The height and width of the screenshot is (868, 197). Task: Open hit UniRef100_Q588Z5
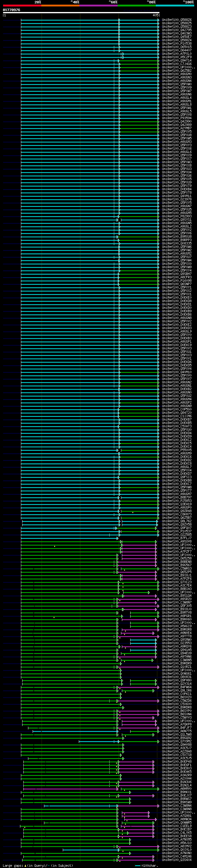177,23
